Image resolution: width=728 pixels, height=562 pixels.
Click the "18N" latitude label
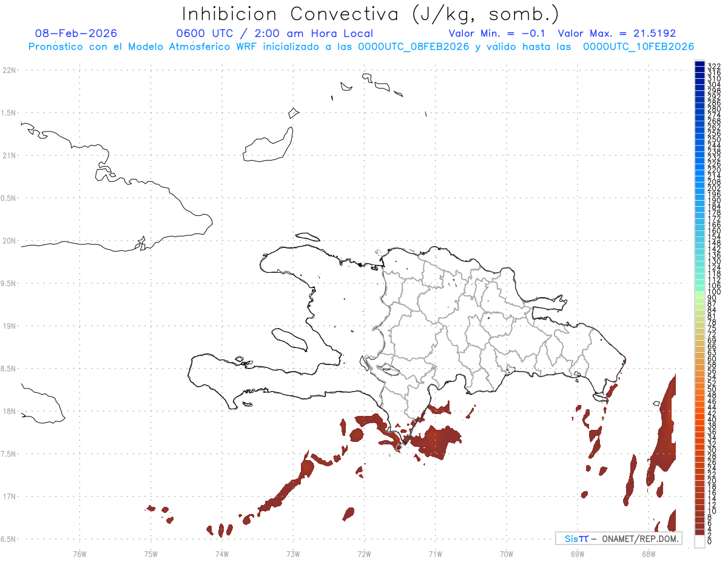9,411
